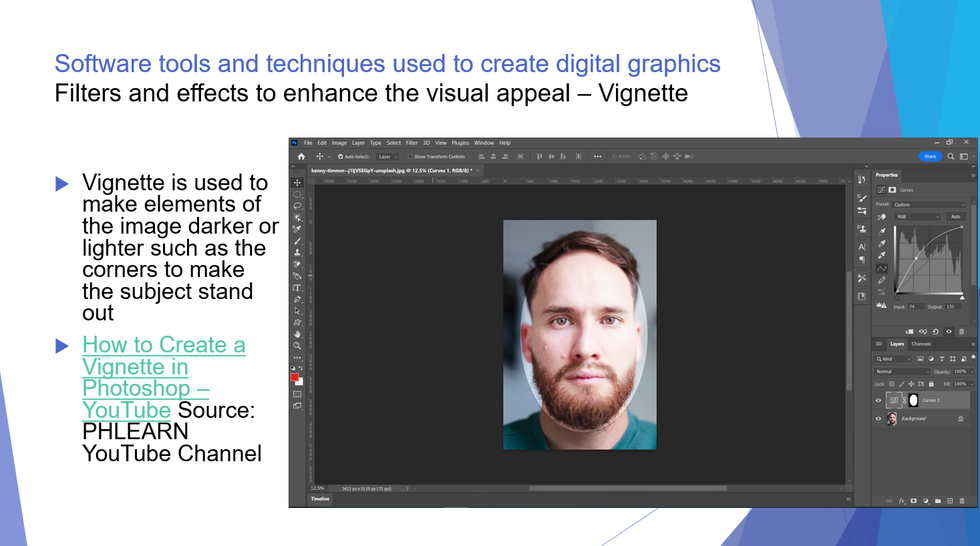Click the on-image targeted adjustment tool in Curves

pos(882,217)
